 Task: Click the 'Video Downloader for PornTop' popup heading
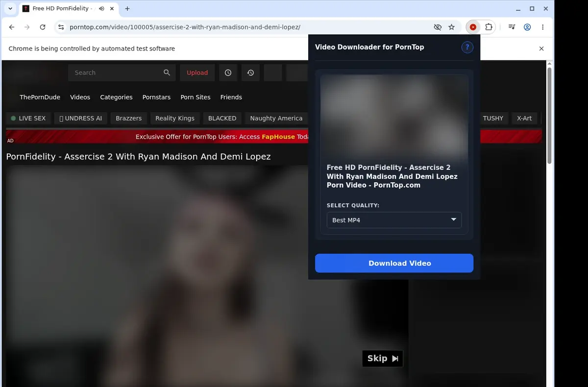[x=369, y=47]
